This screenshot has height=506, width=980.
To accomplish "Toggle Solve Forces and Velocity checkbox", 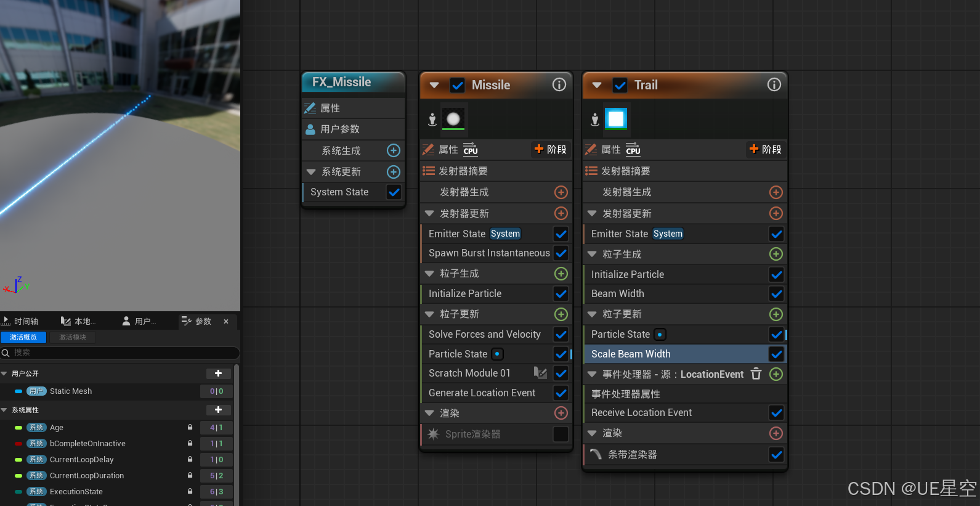I will tap(561, 334).
